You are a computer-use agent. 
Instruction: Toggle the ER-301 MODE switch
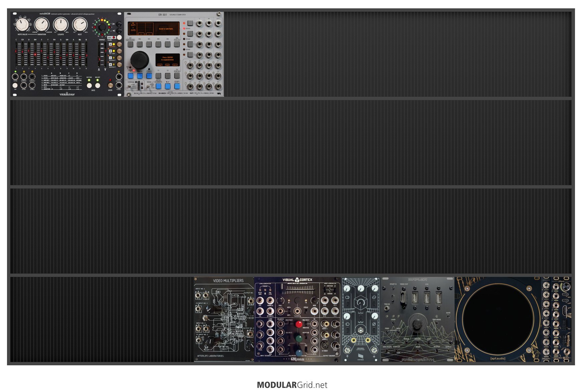point(148,86)
